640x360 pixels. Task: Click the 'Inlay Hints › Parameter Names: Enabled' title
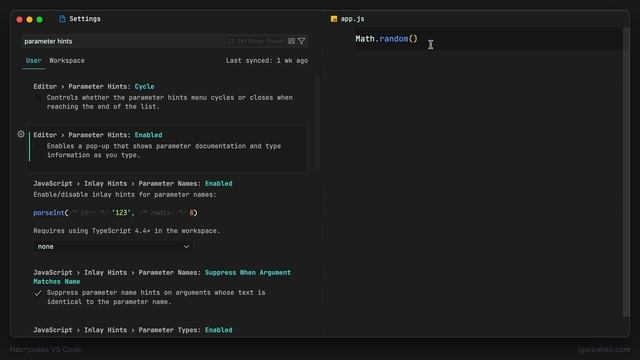(133, 183)
